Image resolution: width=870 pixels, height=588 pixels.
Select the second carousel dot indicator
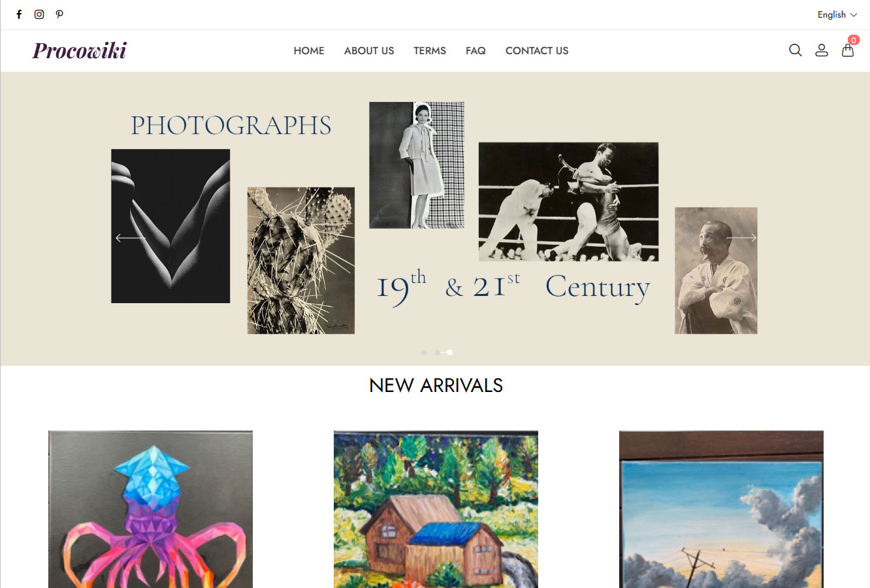pos(437,353)
